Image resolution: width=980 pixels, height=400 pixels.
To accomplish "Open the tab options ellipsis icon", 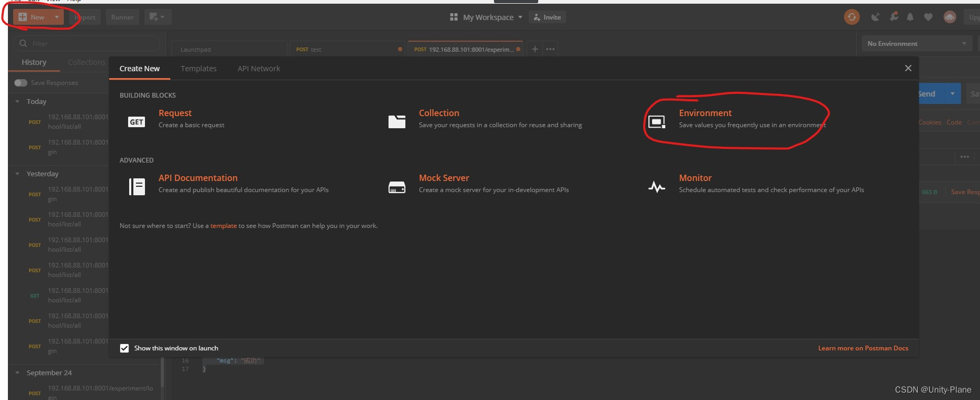I will (x=550, y=49).
